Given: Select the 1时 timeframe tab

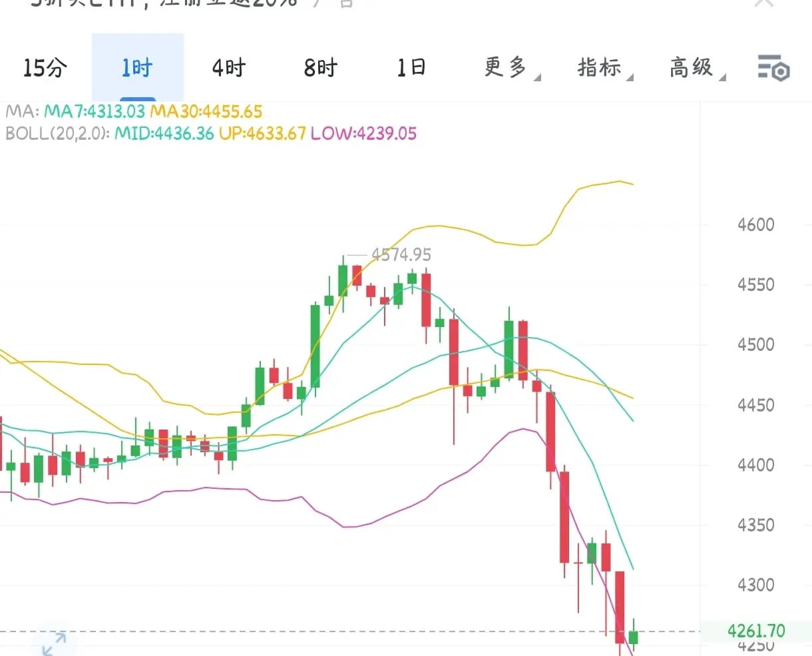Looking at the screenshot, I should (137, 67).
